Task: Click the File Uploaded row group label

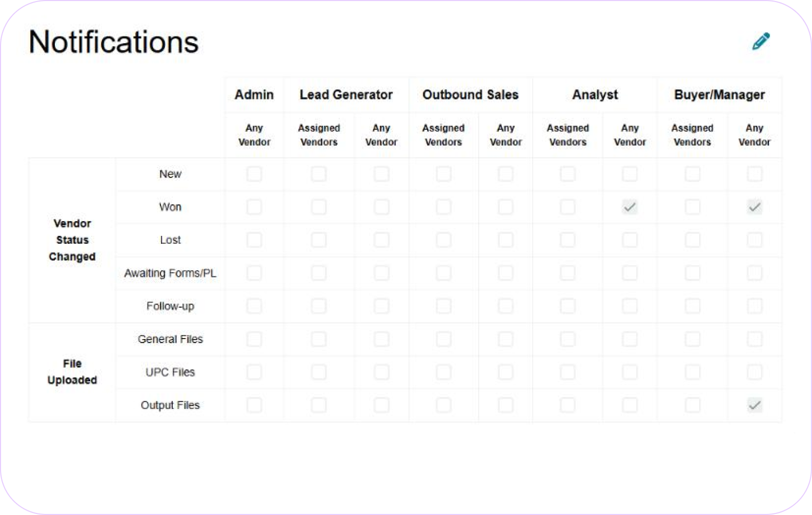Action: [72, 372]
